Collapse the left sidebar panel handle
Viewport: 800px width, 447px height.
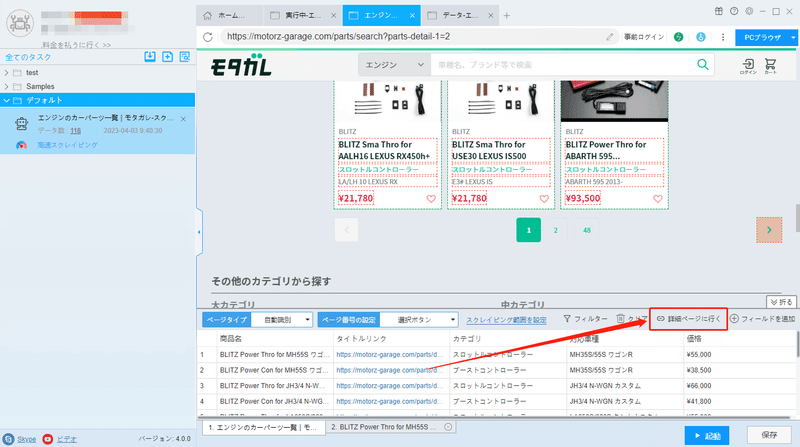tap(199, 232)
